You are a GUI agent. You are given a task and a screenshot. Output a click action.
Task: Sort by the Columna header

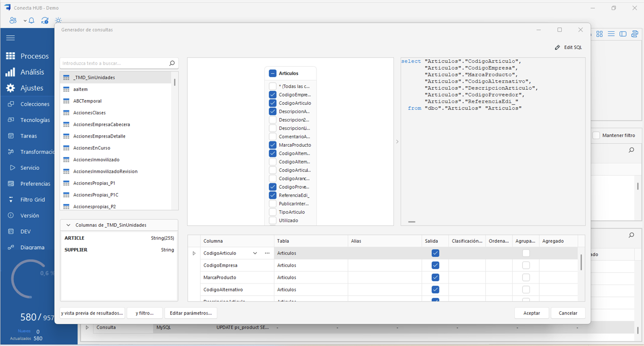237,241
